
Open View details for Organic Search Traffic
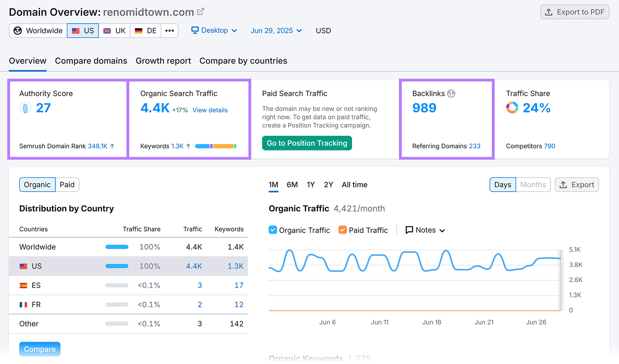tap(210, 110)
